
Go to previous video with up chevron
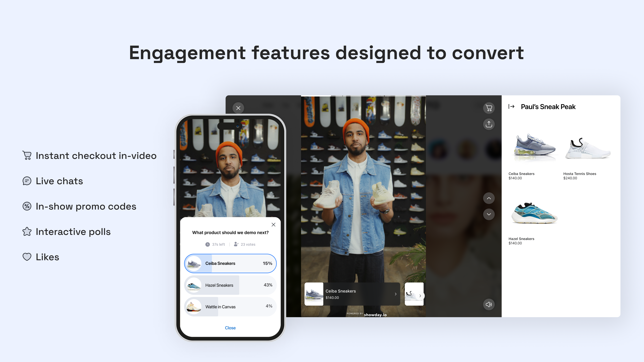pyautogui.click(x=489, y=198)
